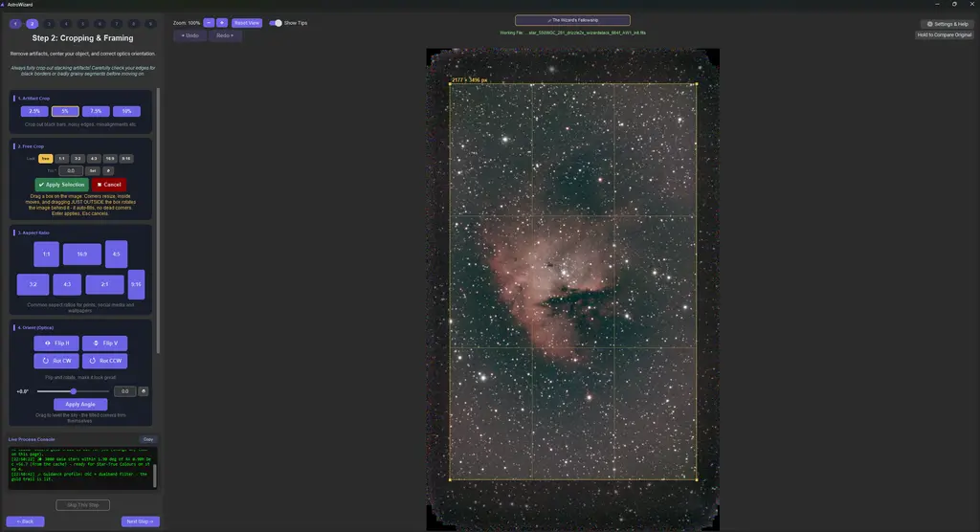
Task: Jump to wizard step 8
Action: tap(133, 24)
